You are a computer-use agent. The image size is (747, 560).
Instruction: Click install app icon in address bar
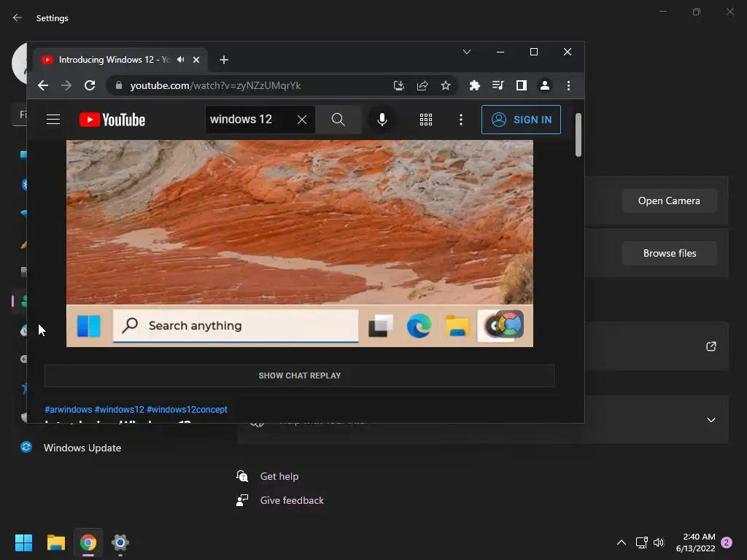click(x=399, y=86)
